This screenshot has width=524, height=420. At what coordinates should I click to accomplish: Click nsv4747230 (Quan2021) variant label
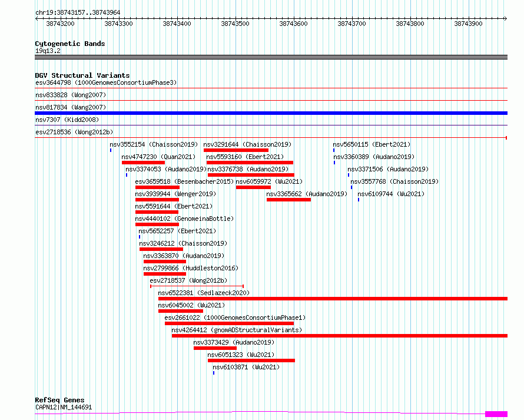(158, 157)
